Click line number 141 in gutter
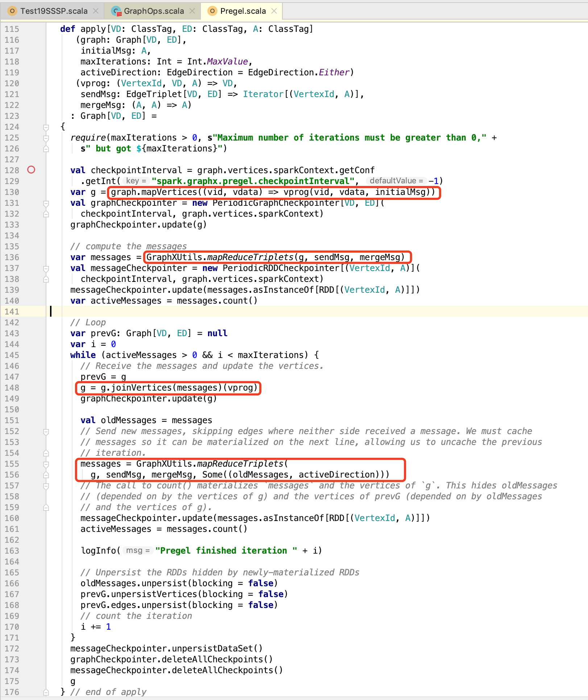 [12, 312]
